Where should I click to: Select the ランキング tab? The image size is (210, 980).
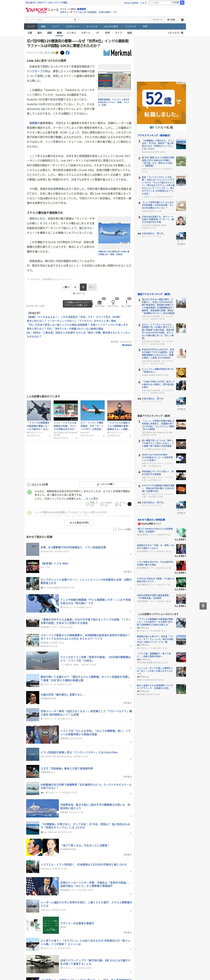[x=131, y=27]
